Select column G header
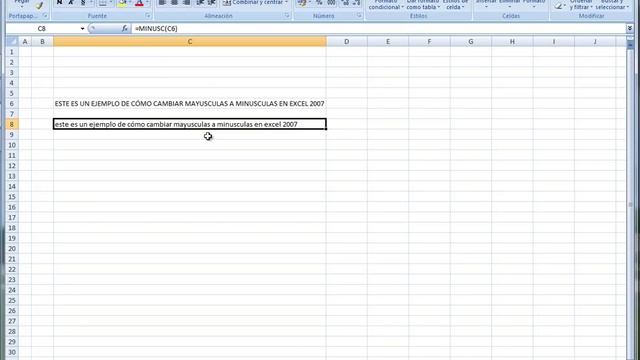This screenshot has width=640, height=360. 471,42
